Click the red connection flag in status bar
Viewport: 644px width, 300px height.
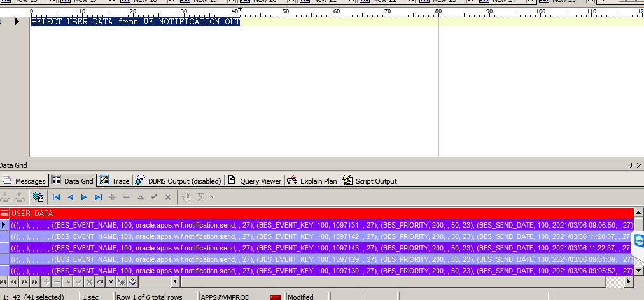(x=275, y=297)
